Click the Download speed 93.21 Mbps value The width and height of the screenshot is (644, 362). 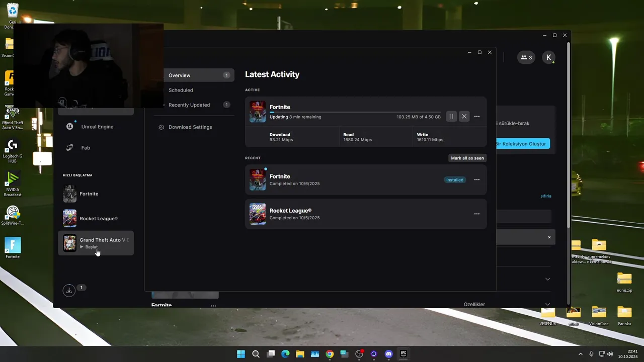281,140
